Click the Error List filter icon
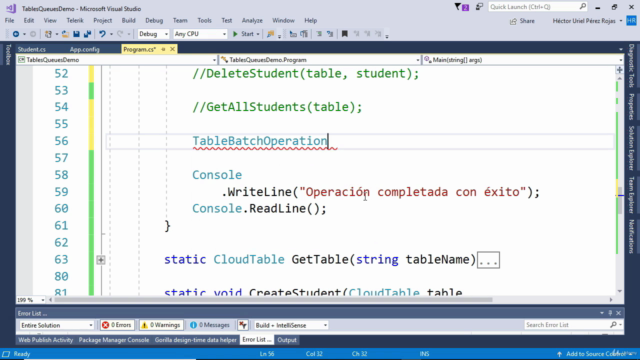Screen dimensions: 640x360 (243, 325)
